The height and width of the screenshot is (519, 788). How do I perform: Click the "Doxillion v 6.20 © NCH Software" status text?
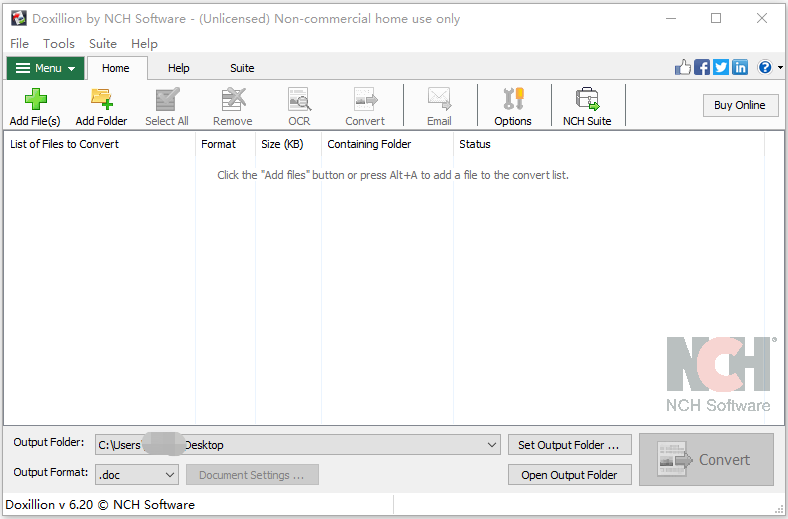click(100, 504)
